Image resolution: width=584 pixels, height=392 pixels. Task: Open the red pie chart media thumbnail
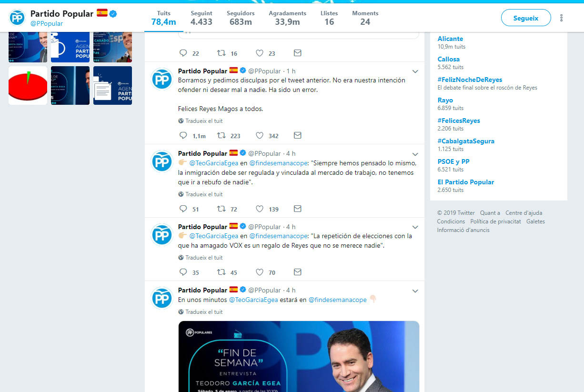tap(28, 86)
